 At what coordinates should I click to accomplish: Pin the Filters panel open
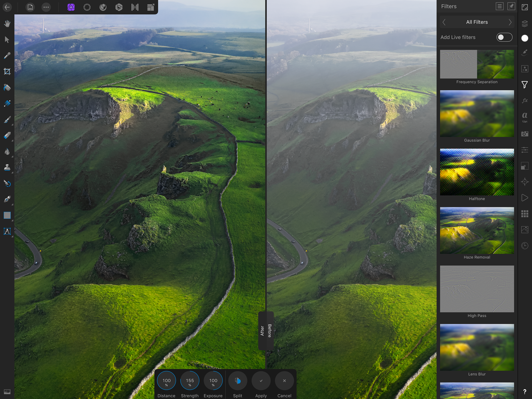pyautogui.click(x=511, y=6)
